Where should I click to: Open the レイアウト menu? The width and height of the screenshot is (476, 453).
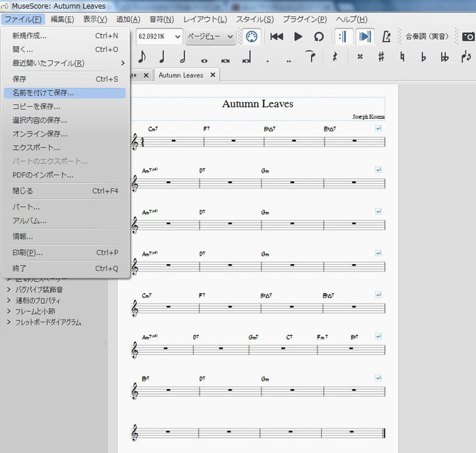(205, 19)
